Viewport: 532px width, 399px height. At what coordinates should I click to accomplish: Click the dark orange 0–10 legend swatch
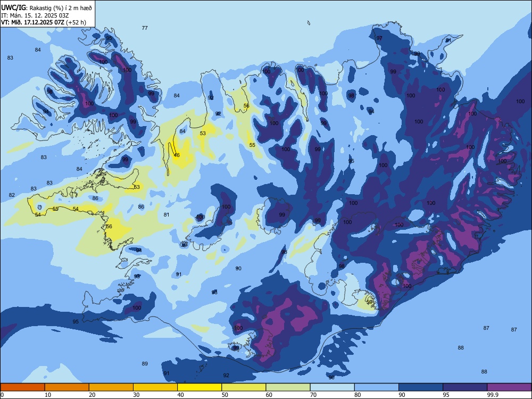point(22,387)
